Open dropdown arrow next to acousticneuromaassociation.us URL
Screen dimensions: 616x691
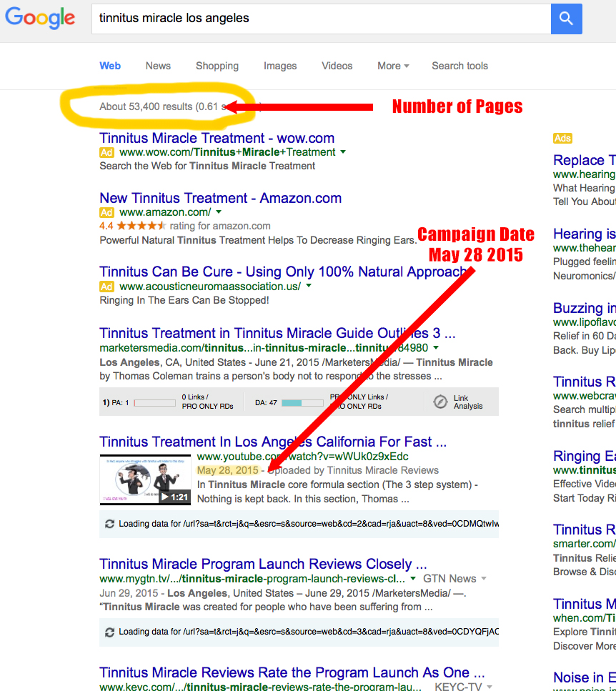tap(309, 286)
